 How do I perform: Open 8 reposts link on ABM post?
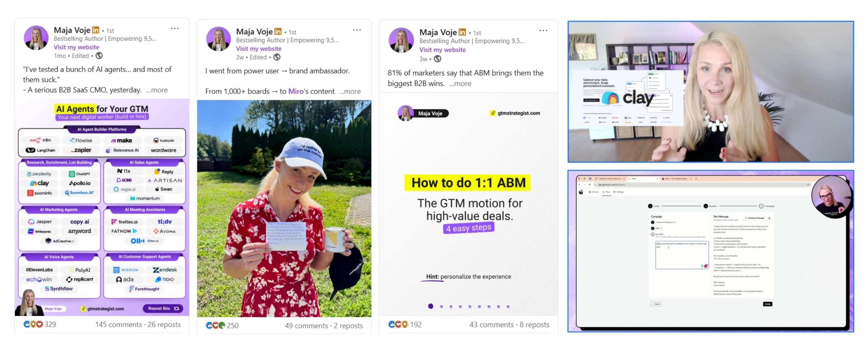pyautogui.click(x=534, y=325)
